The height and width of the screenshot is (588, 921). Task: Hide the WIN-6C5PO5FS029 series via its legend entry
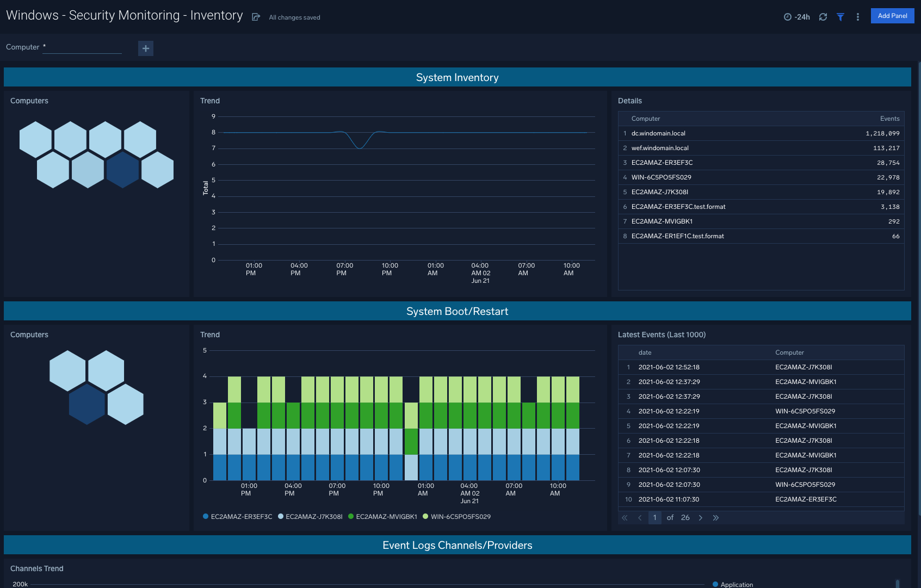coord(460,516)
